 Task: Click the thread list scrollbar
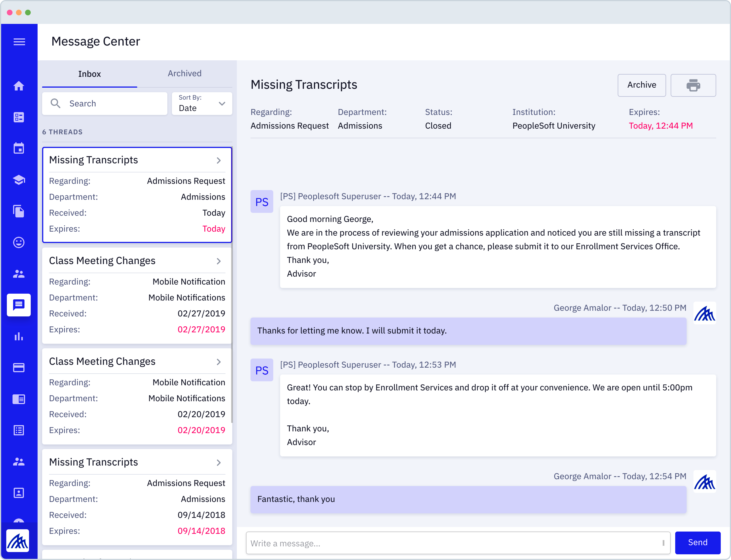click(x=232, y=285)
